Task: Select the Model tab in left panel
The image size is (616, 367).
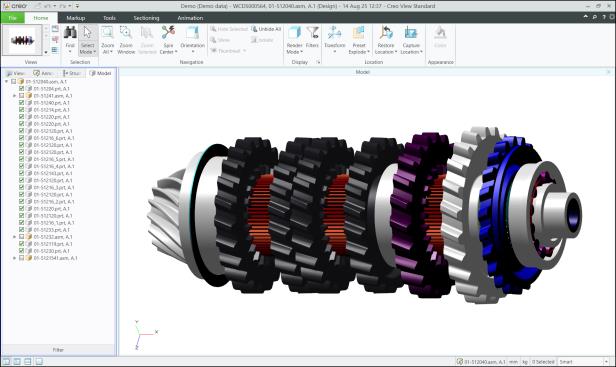Action: click(101, 73)
